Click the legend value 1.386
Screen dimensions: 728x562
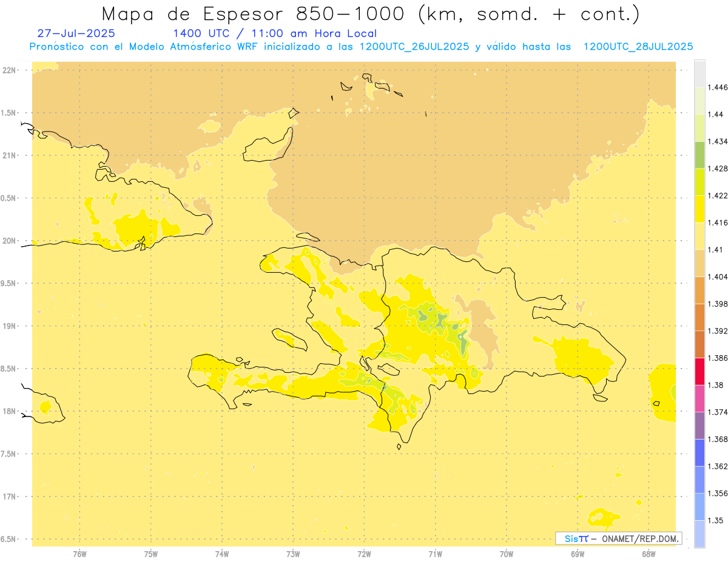tap(718, 358)
